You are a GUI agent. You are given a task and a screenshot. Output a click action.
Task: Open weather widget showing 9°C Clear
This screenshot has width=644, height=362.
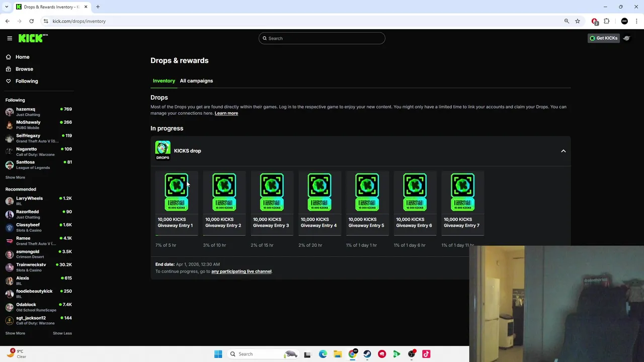pos(16,354)
